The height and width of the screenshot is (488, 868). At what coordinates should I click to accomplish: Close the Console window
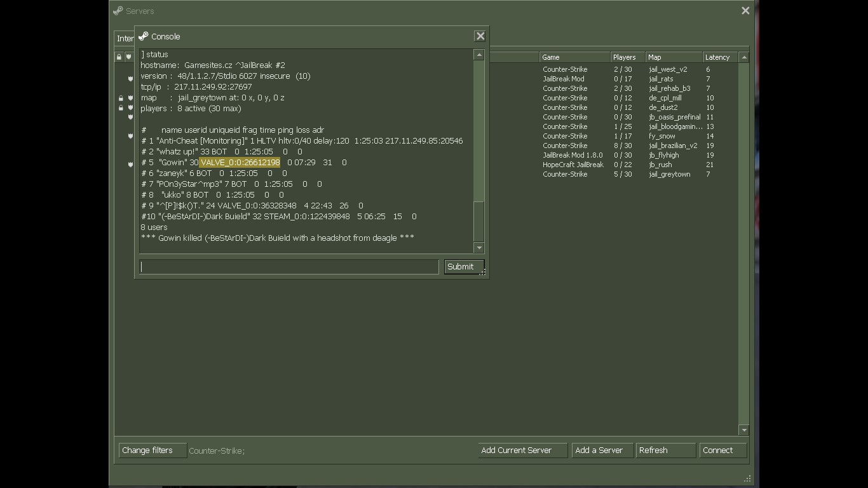click(480, 36)
